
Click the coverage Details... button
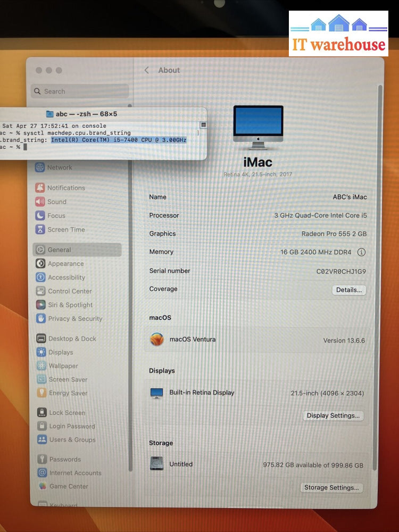pyautogui.click(x=349, y=290)
